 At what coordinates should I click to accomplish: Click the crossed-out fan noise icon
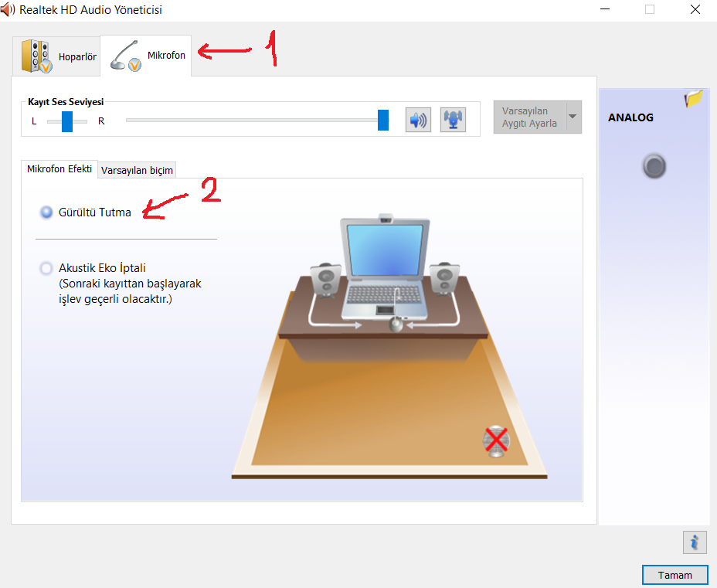pyautogui.click(x=496, y=442)
